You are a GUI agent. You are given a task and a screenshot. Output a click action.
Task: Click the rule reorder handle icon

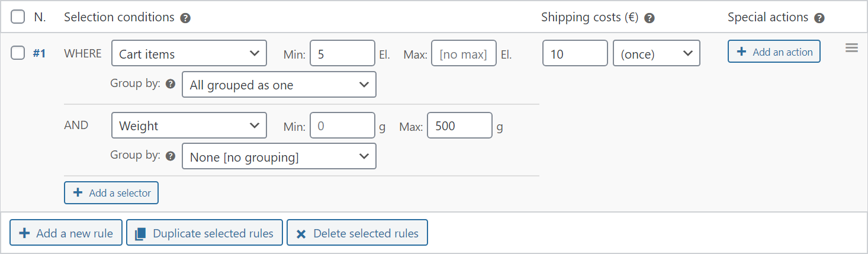[x=851, y=48]
